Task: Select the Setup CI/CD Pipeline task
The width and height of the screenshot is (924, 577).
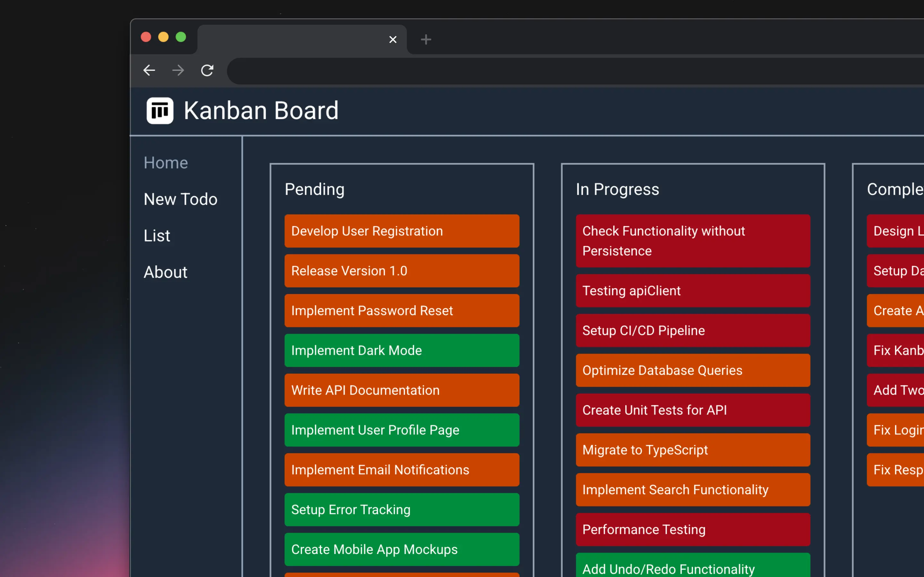Action: pos(693,330)
